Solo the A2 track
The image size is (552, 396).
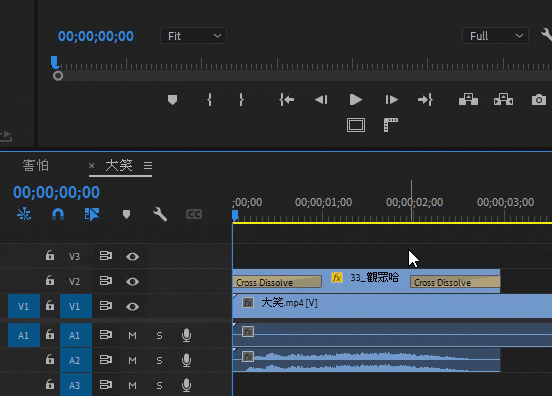[x=159, y=360]
